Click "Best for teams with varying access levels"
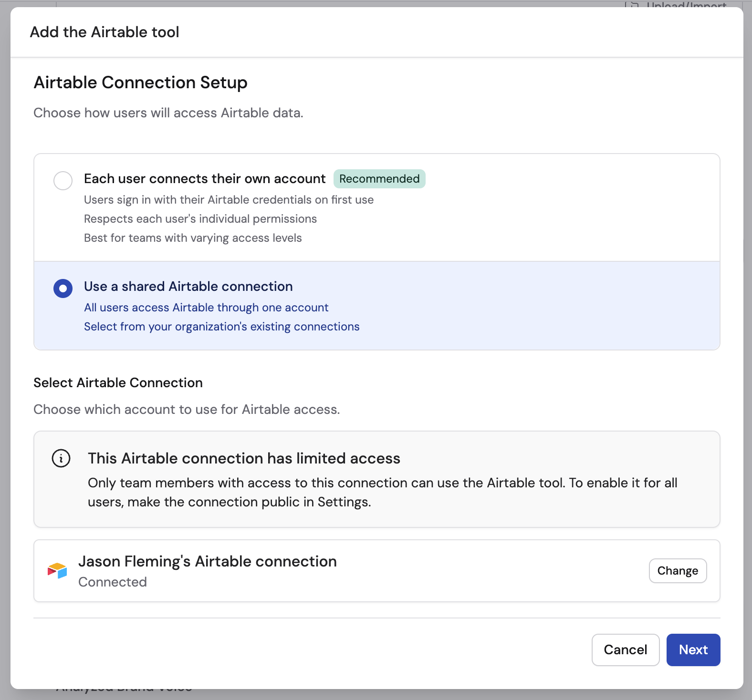This screenshot has width=752, height=700. (193, 238)
